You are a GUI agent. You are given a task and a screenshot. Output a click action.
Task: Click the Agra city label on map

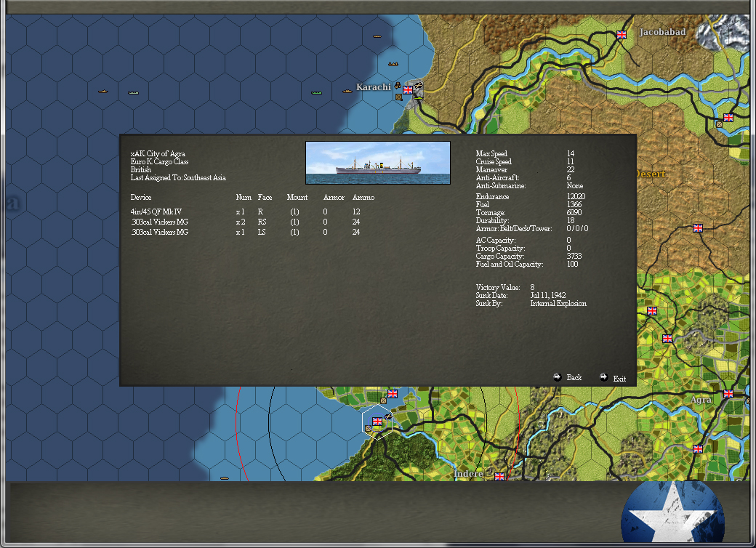(x=701, y=400)
